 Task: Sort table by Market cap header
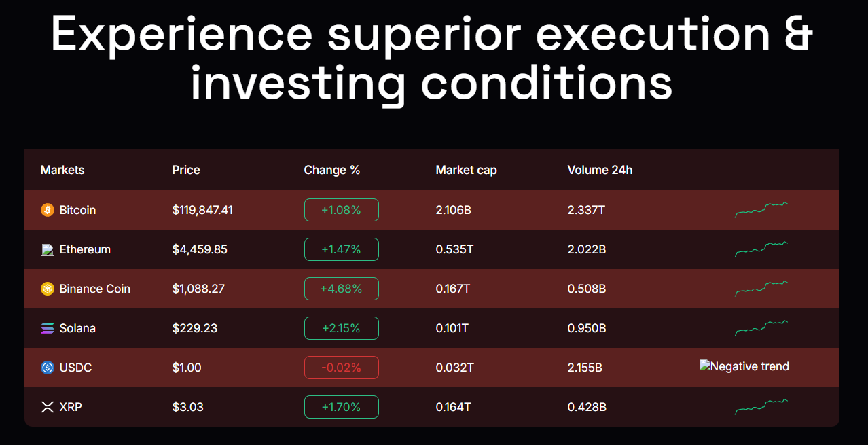click(x=466, y=170)
